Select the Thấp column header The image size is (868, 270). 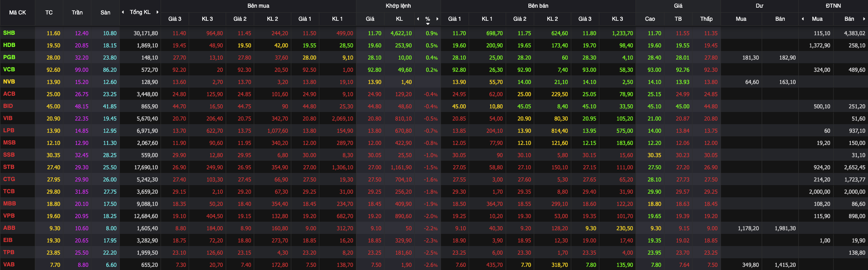pos(707,19)
